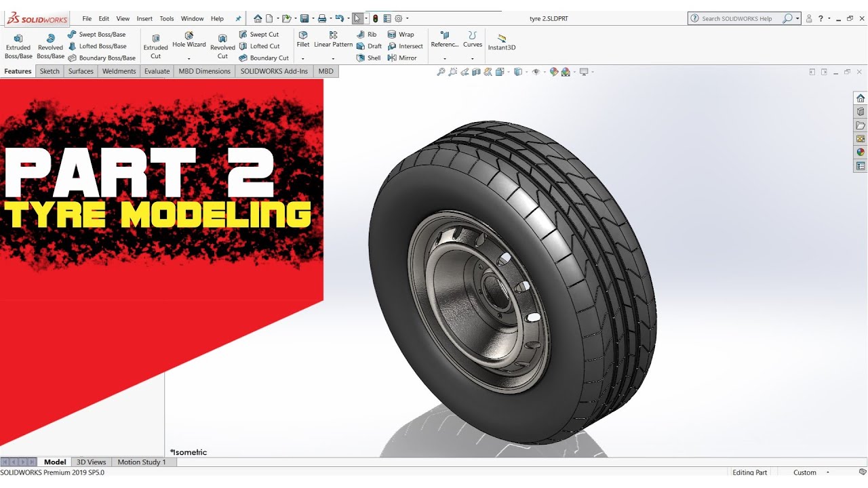868x488 pixels.
Task: Click Section View icon
Action: pos(475,72)
